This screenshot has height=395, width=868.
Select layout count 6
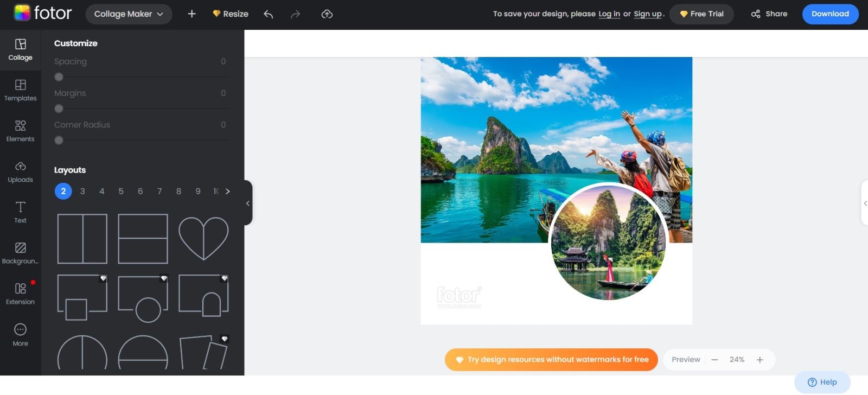click(x=140, y=191)
